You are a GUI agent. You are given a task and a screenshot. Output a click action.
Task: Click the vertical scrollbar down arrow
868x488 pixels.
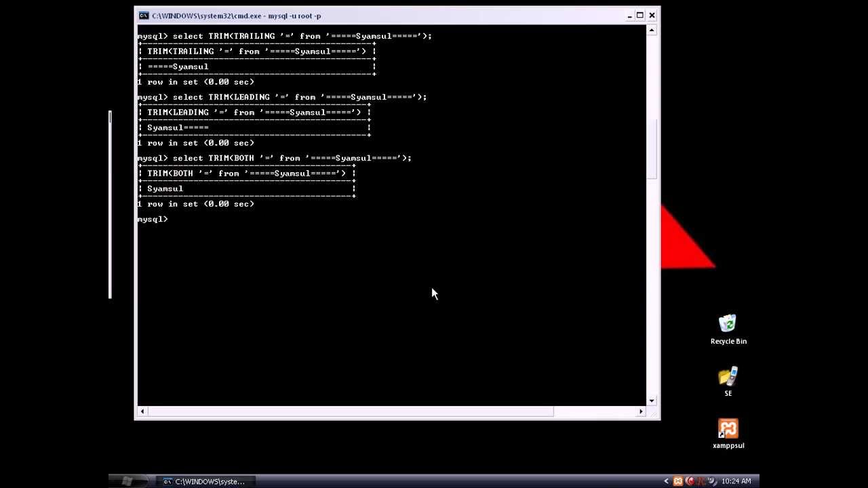pos(652,401)
